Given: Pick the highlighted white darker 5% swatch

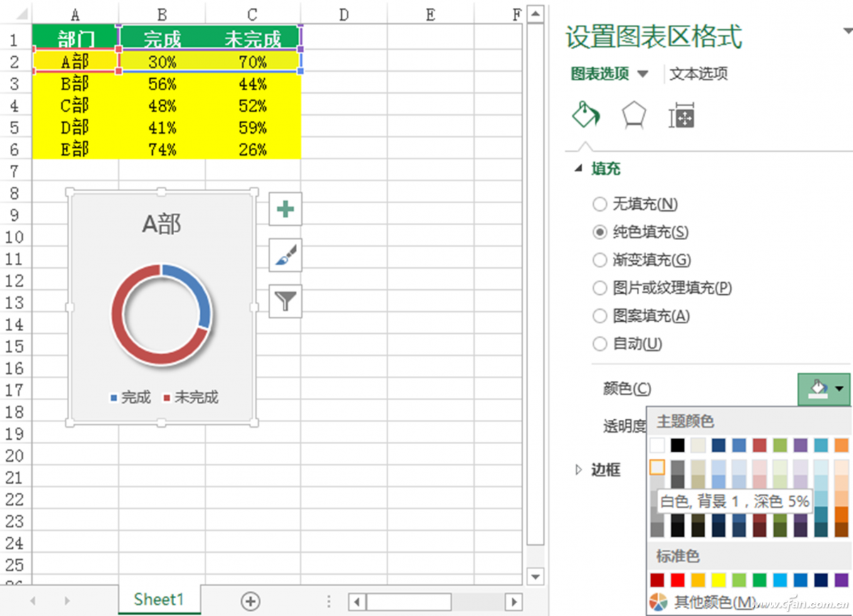Looking at the screenshot, I should 658,468.
